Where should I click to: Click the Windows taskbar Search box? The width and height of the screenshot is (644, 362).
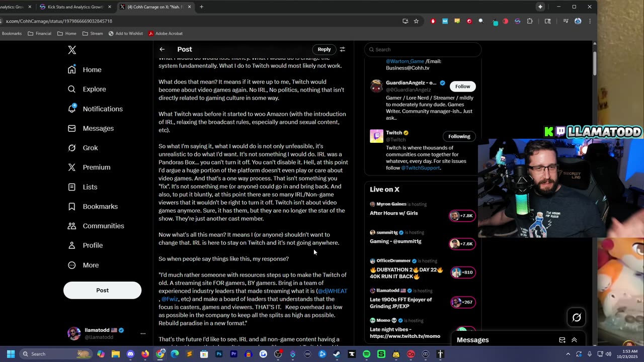pyautogui.click(x=56, y=354)
